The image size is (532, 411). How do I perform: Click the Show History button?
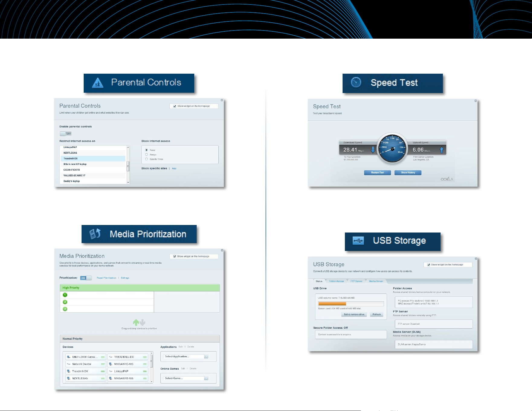(408, 173)
